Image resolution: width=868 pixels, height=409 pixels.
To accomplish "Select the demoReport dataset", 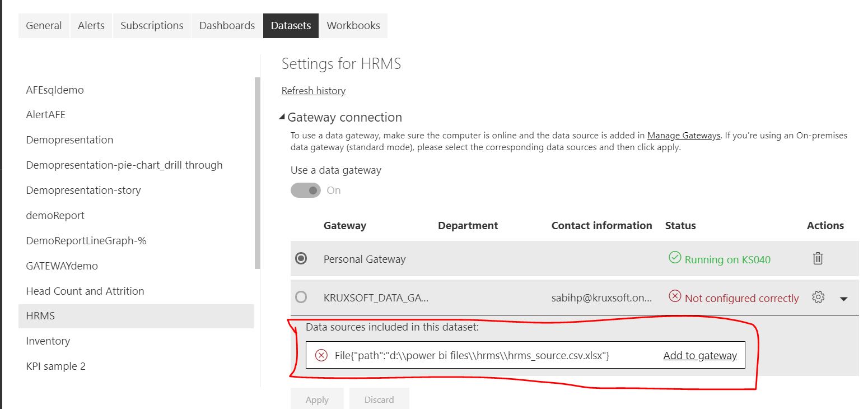I will coord(55,216).
